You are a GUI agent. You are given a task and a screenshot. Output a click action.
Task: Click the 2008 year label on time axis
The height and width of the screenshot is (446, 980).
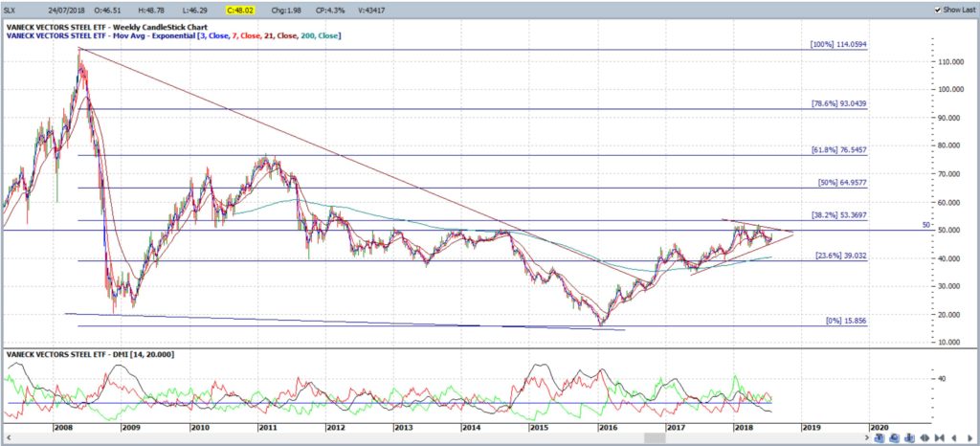coord(62,427)
